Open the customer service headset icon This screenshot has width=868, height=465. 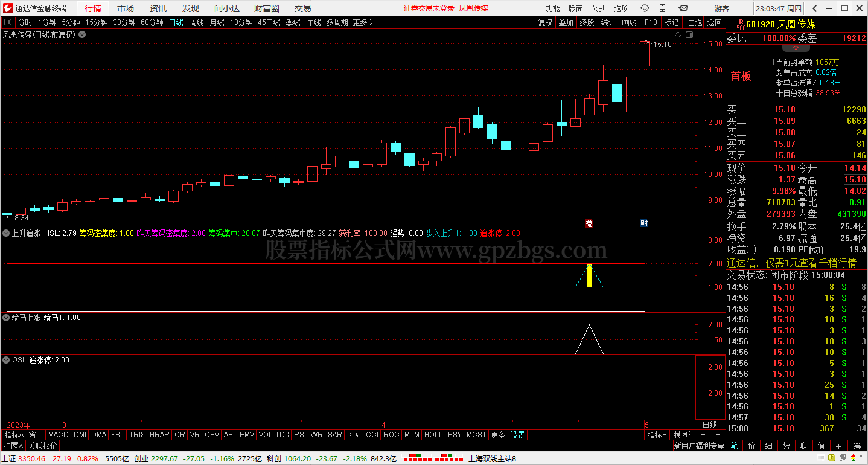pyautogui.click(x=645, y=8)
